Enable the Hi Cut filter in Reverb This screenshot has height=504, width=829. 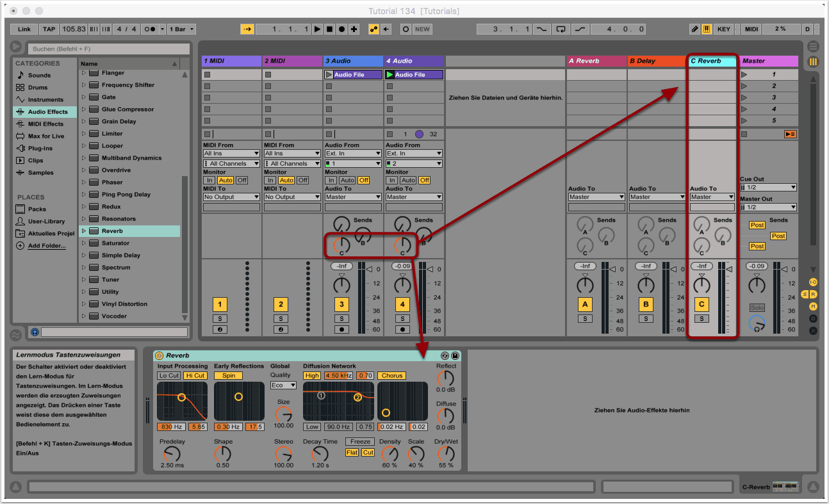tap(195, 376)
